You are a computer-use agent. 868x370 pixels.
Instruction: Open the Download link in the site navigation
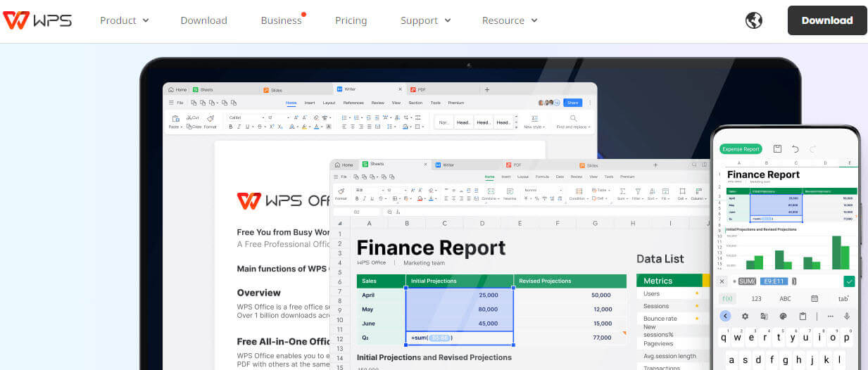tap(203, 20)
